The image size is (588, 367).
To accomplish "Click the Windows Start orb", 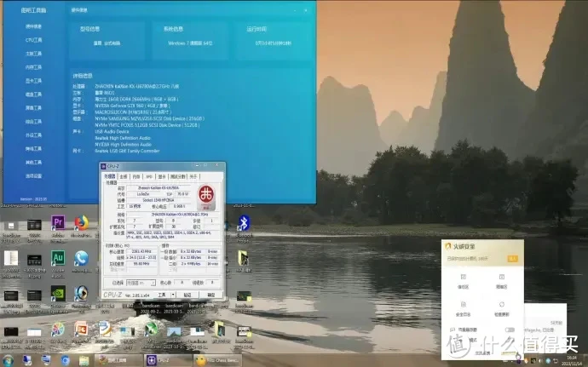I will [x=8, y=361].
